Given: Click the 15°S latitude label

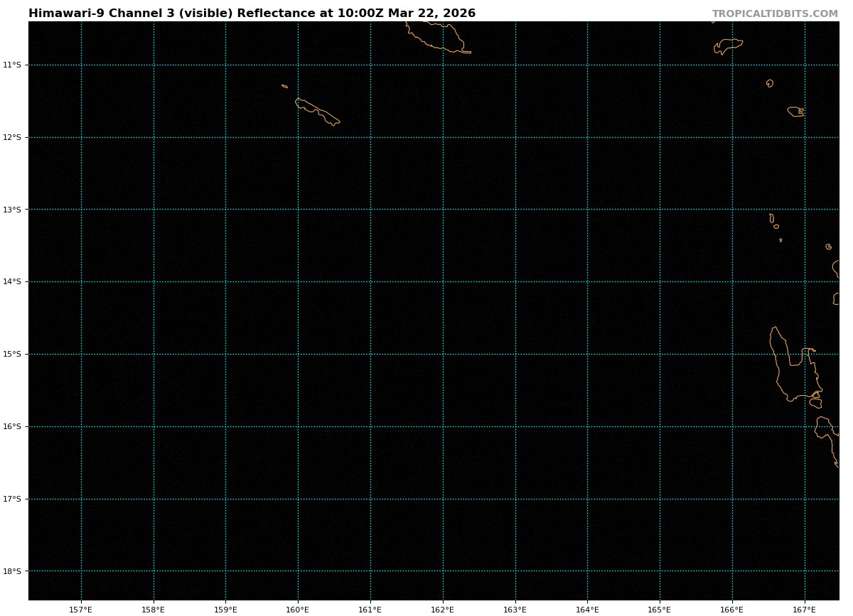Looking at the screenshot, I should 12,354.
